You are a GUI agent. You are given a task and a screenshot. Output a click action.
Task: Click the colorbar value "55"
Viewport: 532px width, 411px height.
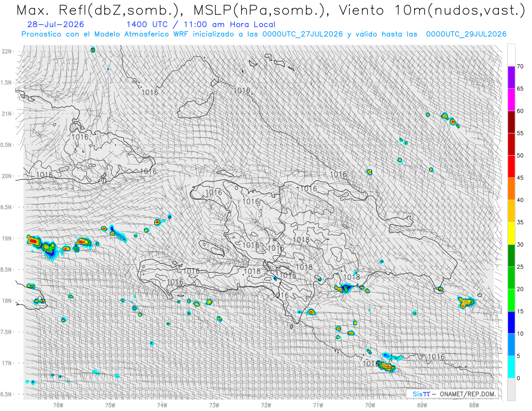(x=520, y=133)
